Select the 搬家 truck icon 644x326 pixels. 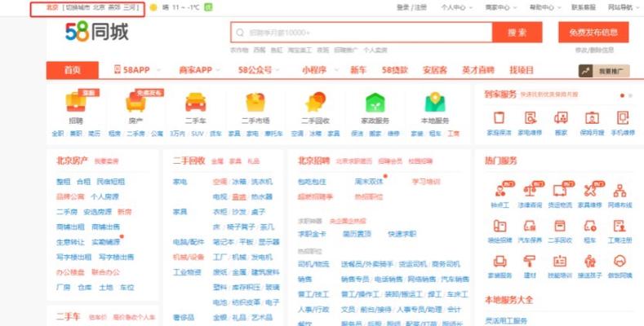point(561,117)
